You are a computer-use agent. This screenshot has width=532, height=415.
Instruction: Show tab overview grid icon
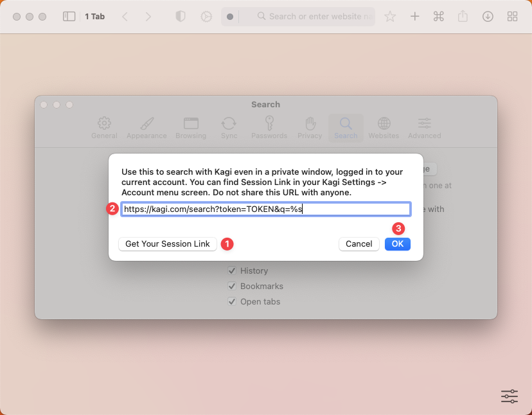point(512,17)
